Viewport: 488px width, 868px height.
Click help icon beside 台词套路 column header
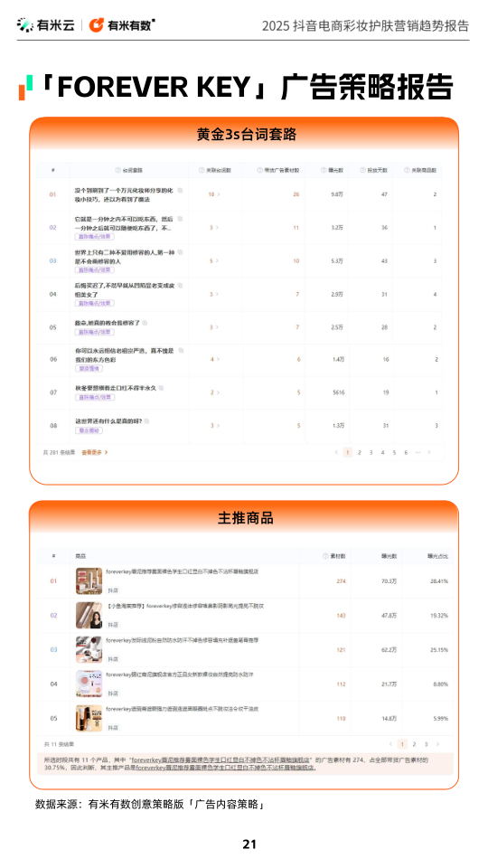(x=117, y=170)
